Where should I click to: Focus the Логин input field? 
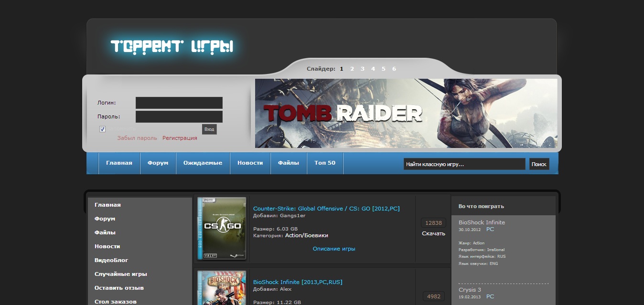[x=179, y=103]
